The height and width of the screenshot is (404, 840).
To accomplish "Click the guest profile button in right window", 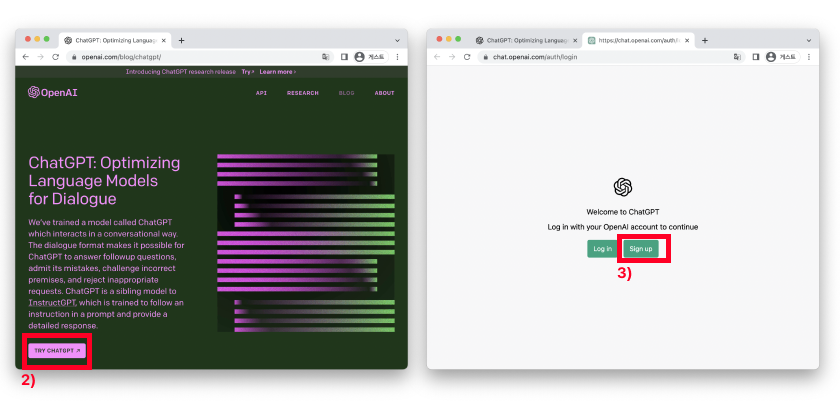I will point(782,57).
